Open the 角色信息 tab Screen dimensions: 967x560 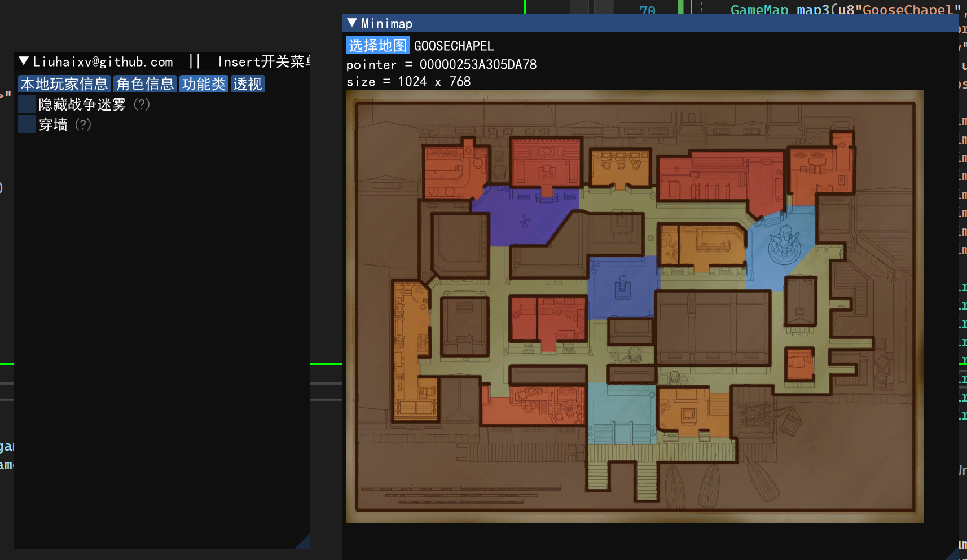(x=144, y=83)
